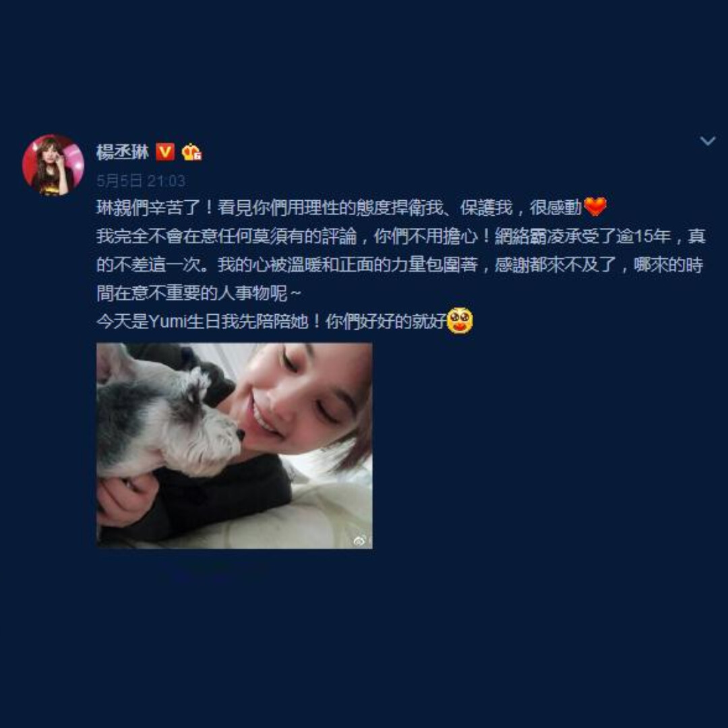Image resolution: width=728 pixels, height=728 pixels.
Task: Click the Weibo watermark logo on photo
Action: (360, 540)
